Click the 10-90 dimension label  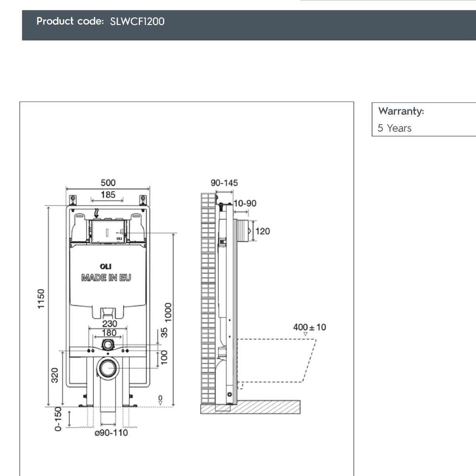click(245, 203)
